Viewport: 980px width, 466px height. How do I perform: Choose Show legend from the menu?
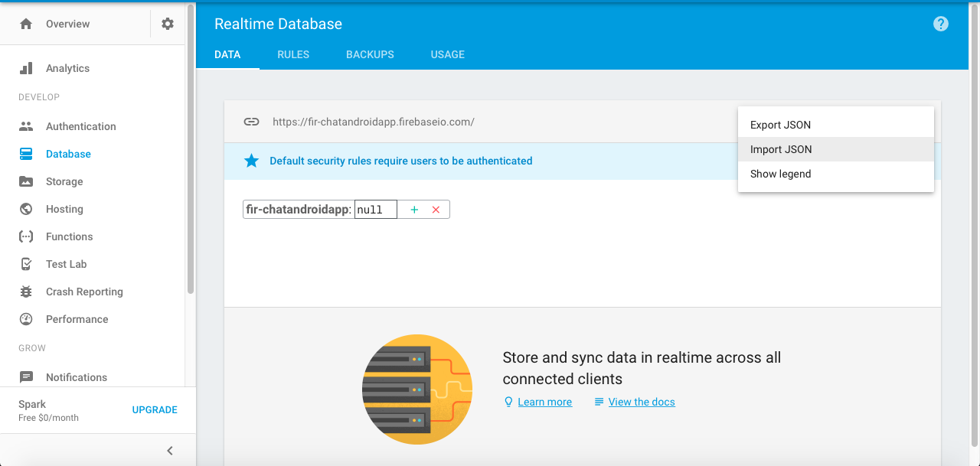click(x=780, y=174)
